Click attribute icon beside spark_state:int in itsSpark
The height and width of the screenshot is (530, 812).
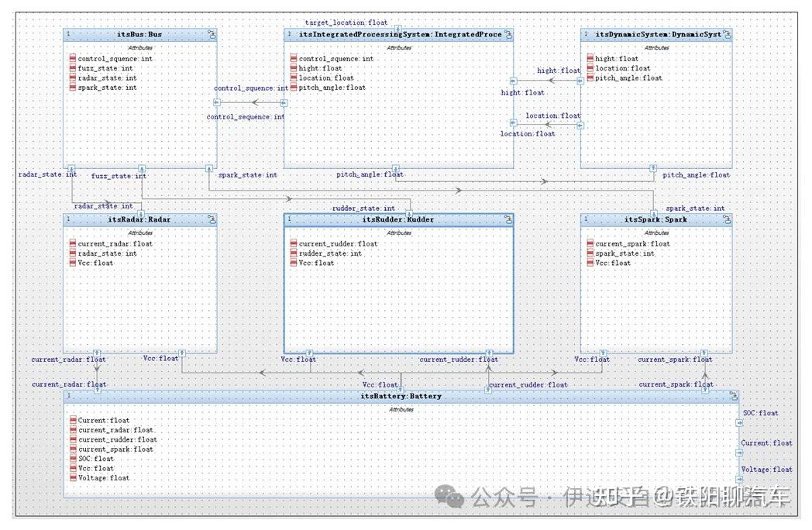point(590,253)
